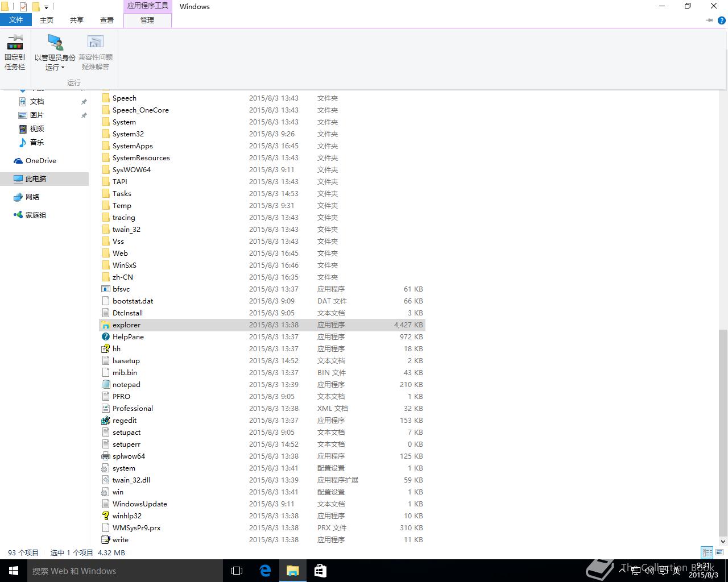Select regedit application icon
Image resolution: width=728 pixels, height=582 pixels.
pyautogui.click(x=105, y=421)
